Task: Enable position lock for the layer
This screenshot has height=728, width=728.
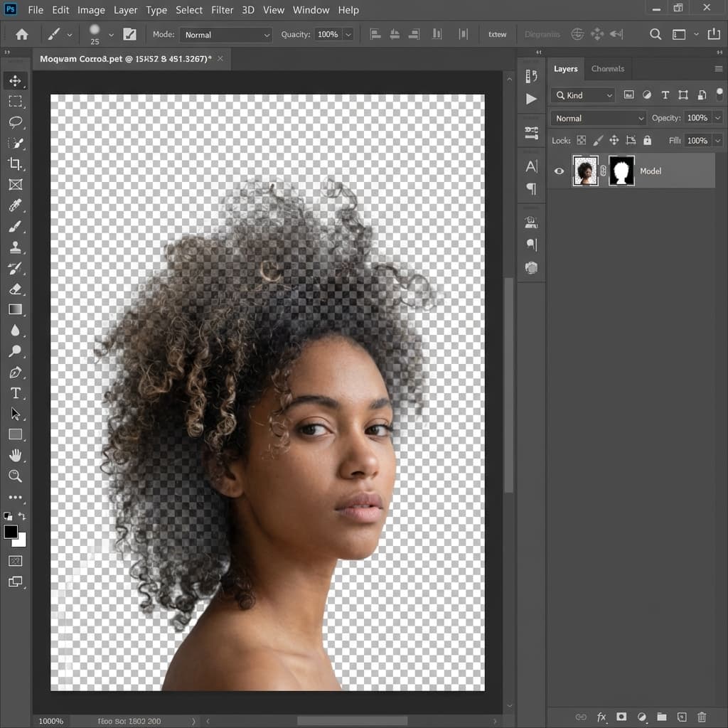Action: point(614,140)
